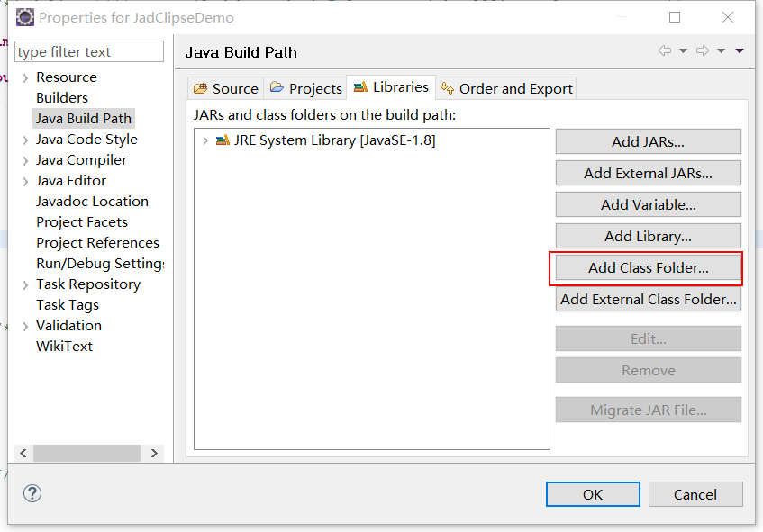Select WikiText in the sidebar

64,347
